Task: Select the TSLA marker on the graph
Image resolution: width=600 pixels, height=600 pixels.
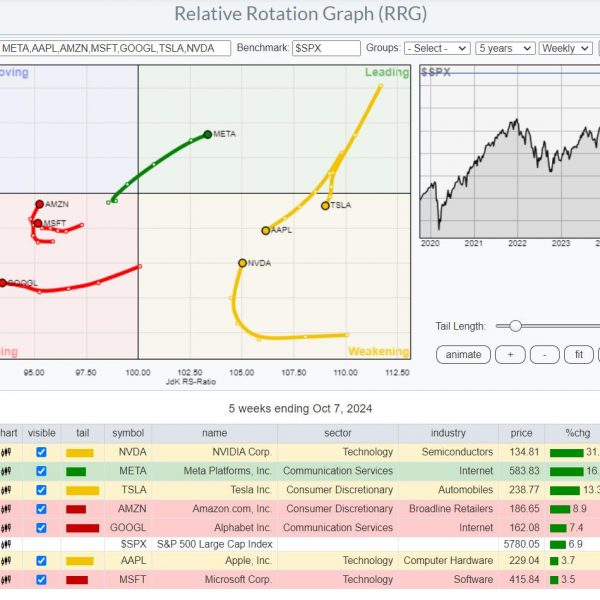Action: pyautogui.click(x=325, y=206)
